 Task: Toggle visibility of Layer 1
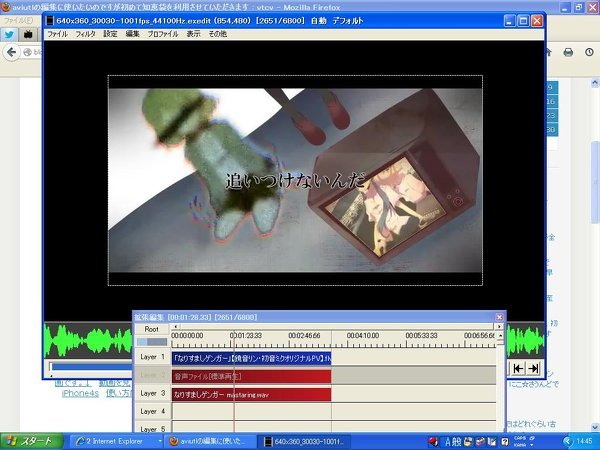(x=152, y=357)
